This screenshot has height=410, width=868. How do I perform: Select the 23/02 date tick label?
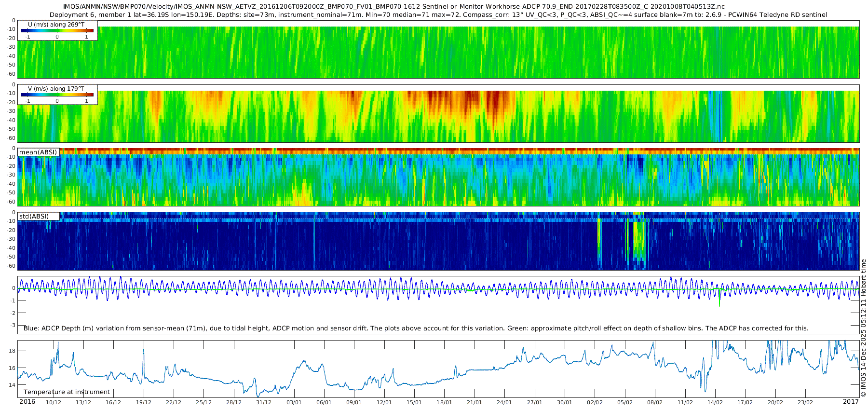point(805,402)
